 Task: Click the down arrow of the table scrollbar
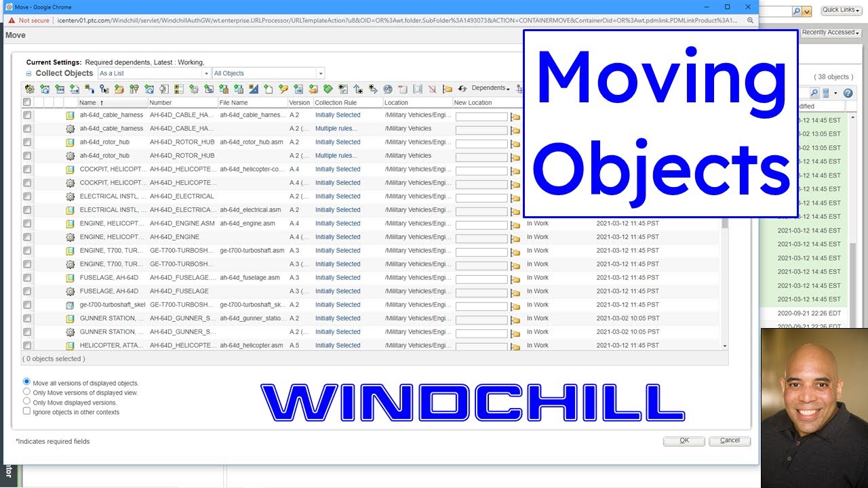pyautogui.click(x=724, y=346)
